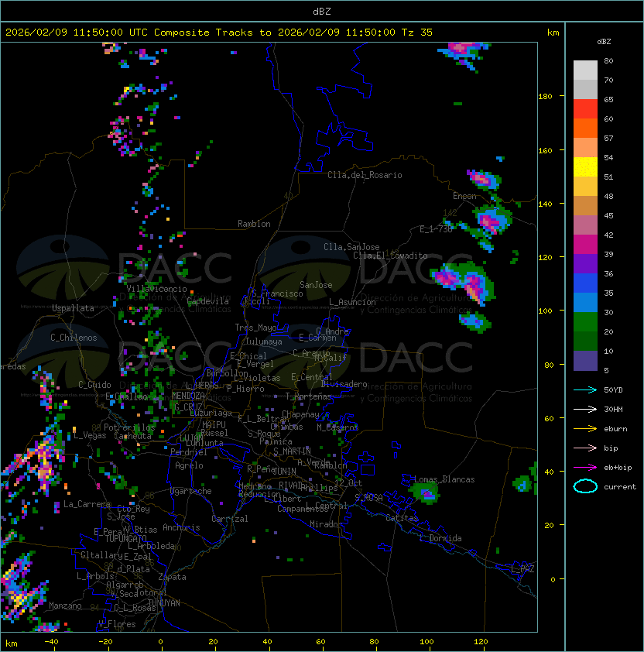The height and width of the screenshot is (652, 644).
Task: Click the Ramblon label near top center
Action: point(254,224)
